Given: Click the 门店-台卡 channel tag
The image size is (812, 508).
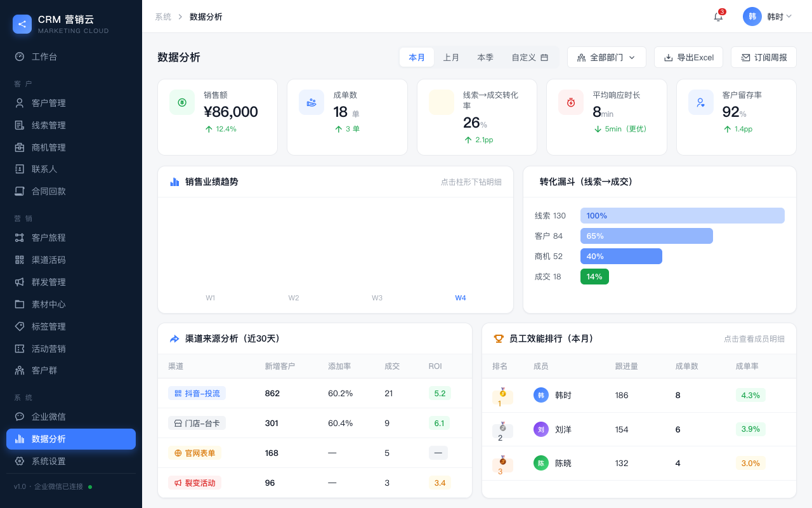Looking at the screenshot, I should coord(197,423).
